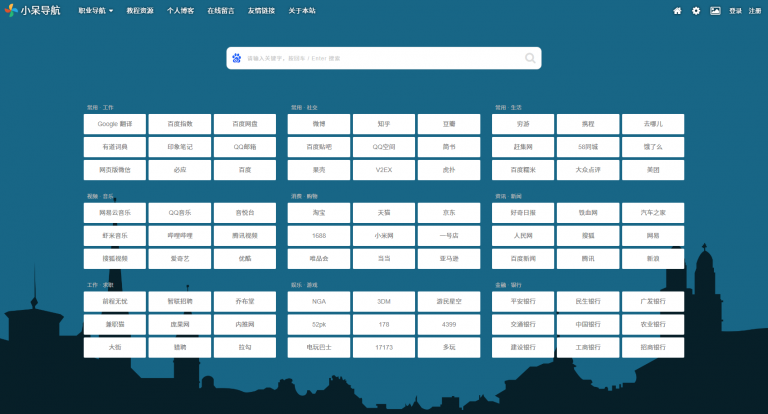Open the 哔哩哔哩 tile
This screenshot has height=414, width=768.
pos(180,236)
